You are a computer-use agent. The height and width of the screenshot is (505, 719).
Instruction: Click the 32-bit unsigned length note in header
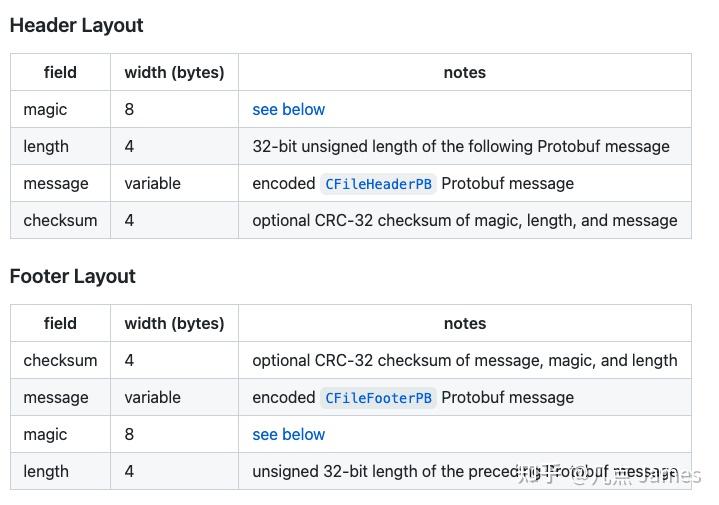pyautogui.click(x=461, y=146)
